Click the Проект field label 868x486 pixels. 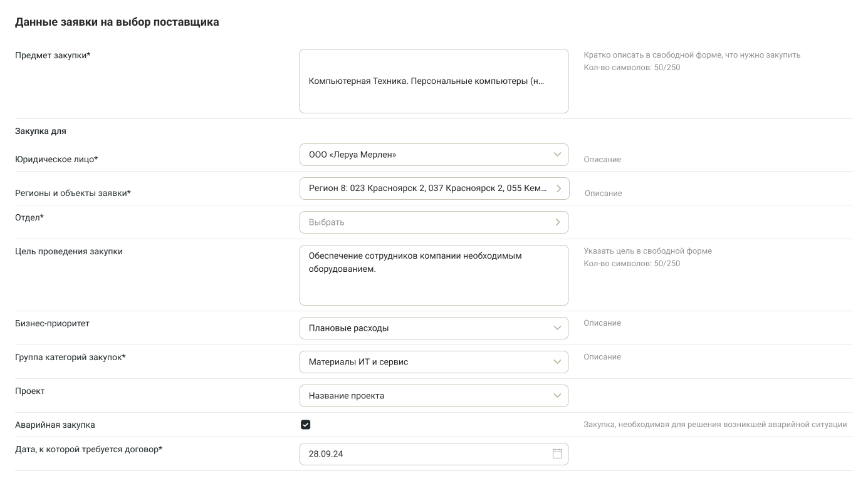click(30, 391)
